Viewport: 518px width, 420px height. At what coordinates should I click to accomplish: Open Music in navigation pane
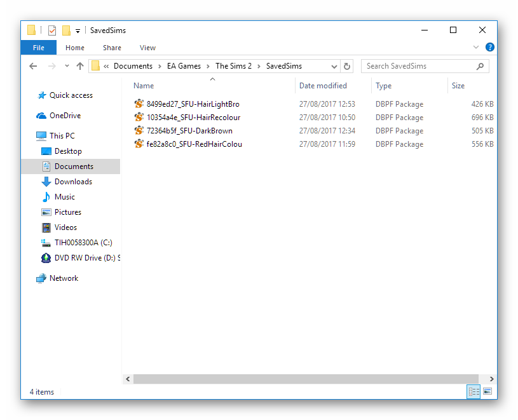coord(64,197)
